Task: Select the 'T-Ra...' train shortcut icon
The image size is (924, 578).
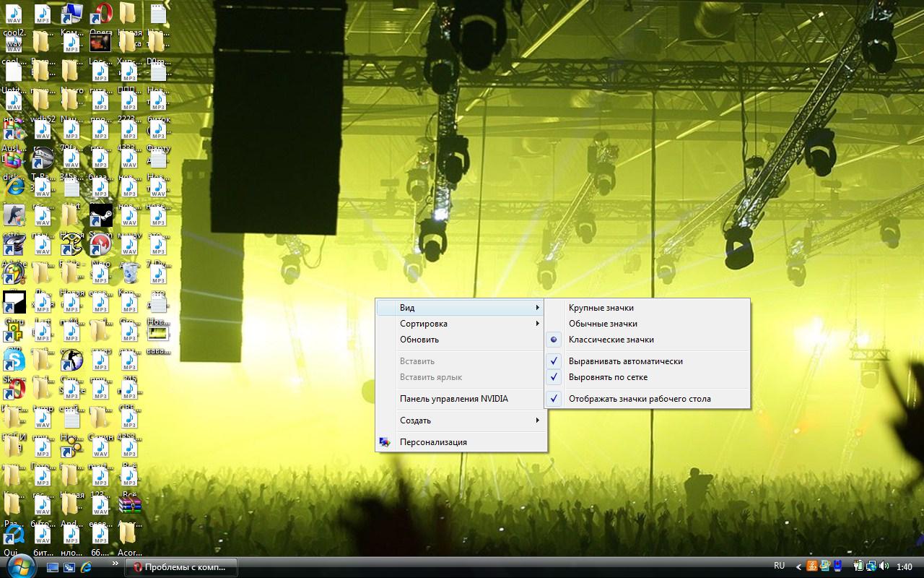Action: tap(43, 158)
